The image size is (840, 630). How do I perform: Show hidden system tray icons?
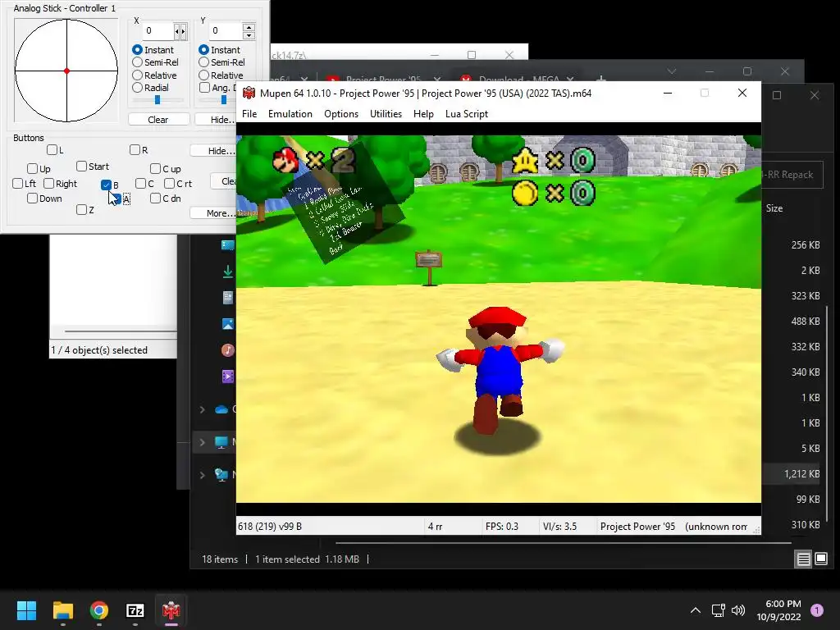tap(696, 610)
